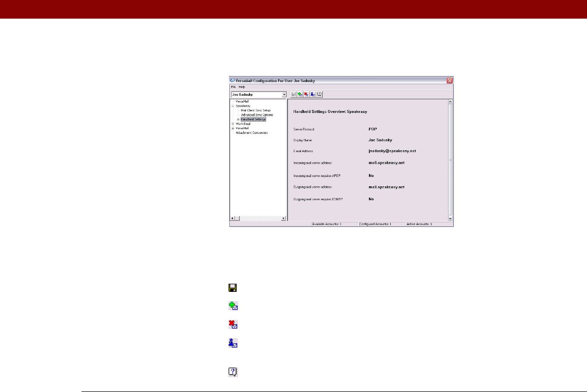Expand the Handheld Settings tree node

point(238,120)
